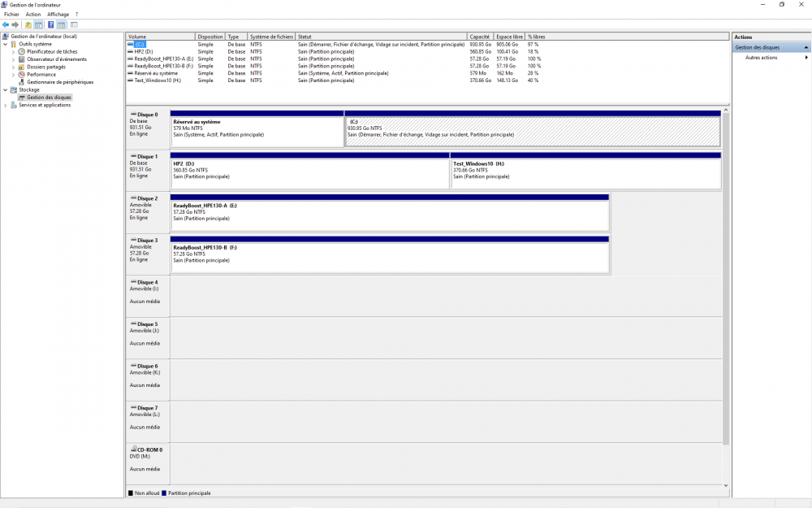
Task: Open the Affichage menu
Action: [58, 14]
